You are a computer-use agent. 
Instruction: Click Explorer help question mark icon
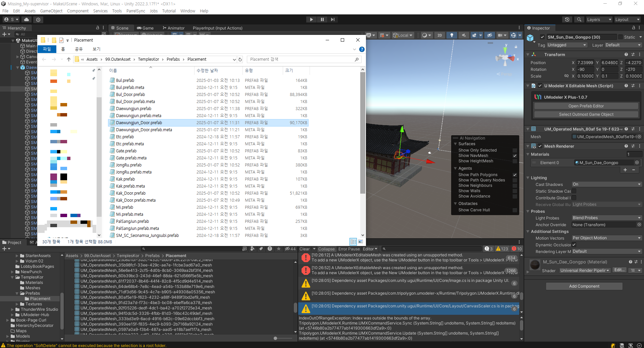[362, 49]
